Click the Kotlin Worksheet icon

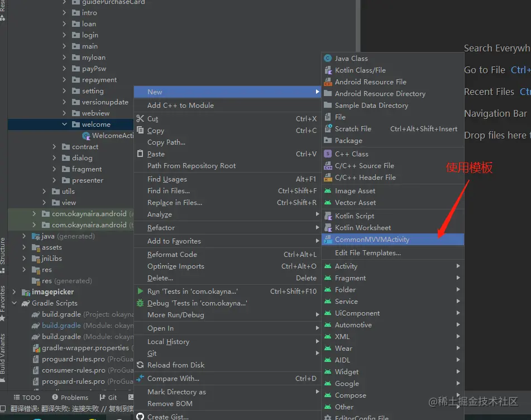point(327,228)
